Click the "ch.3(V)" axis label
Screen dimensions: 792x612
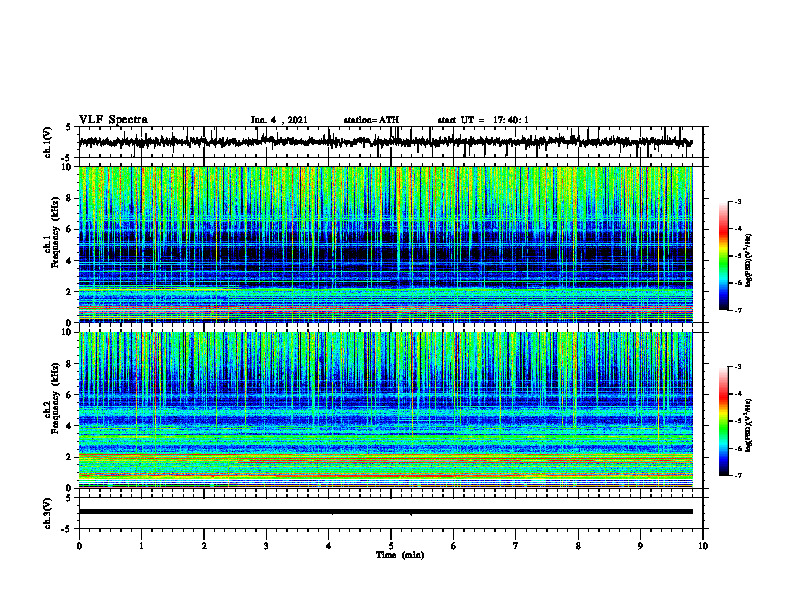pyautogui.click(x=48, y=513)
